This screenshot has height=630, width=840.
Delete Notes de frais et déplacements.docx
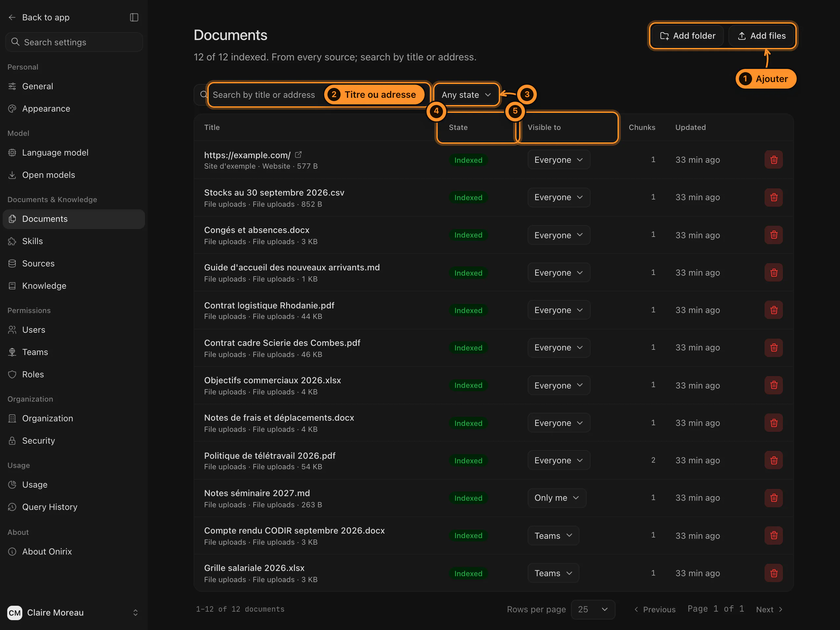click(x=773, y=423)
